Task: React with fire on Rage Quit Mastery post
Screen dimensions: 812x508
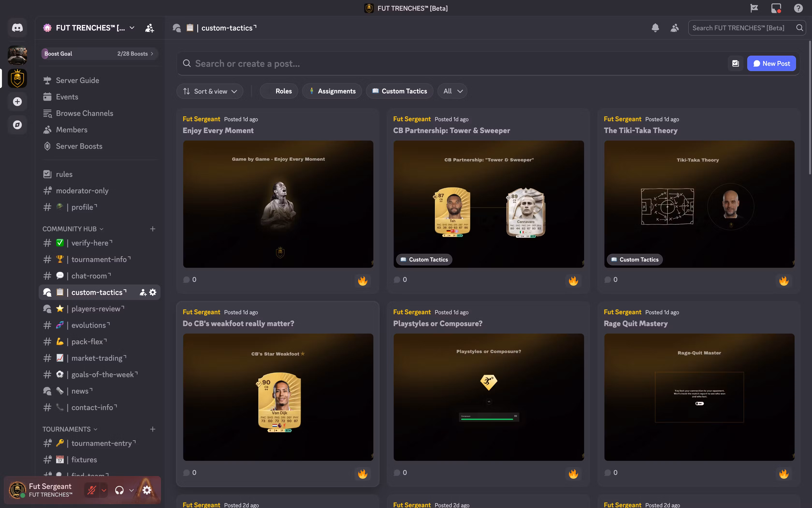Action: 784,474
